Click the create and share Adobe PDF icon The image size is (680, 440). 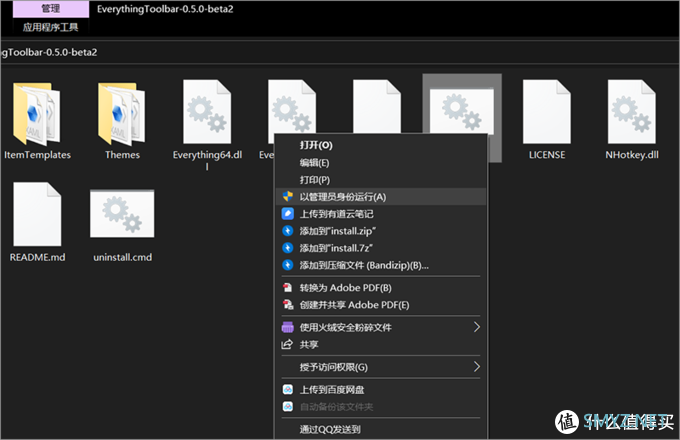[x=288, y=305]
